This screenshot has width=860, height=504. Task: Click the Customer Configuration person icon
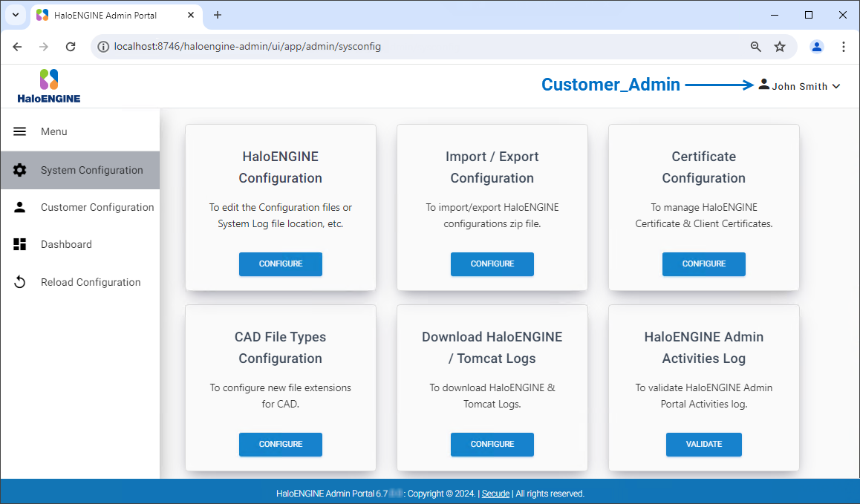[x=20, y=207]
